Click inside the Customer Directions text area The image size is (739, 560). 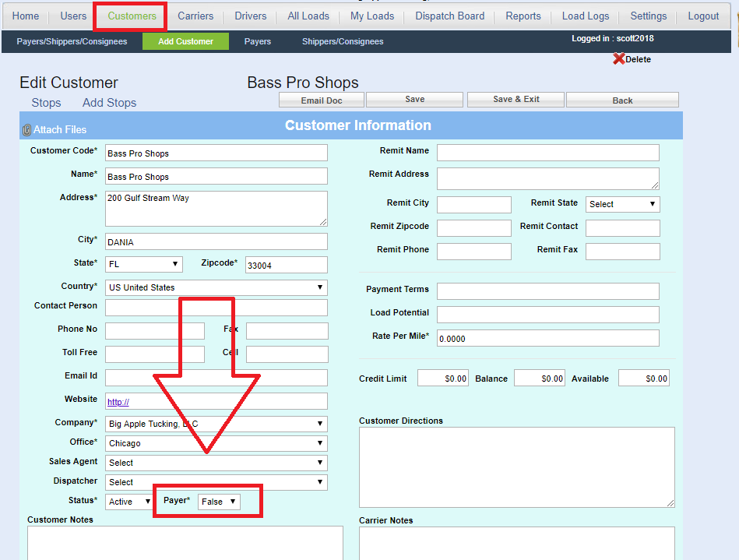(516, 467)
